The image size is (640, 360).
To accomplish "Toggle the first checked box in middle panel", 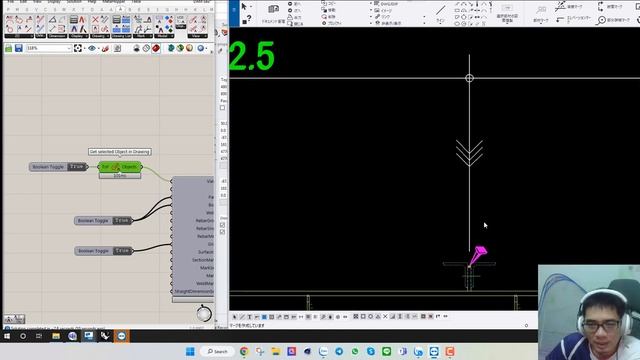I will [222, 225].
